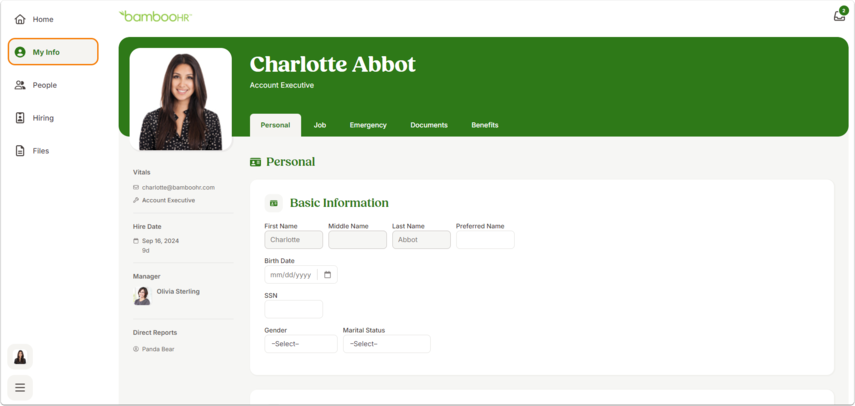The height and width of the screenshot is (406, 855).
Task: Click the email envelope icon in Vitals
Action: coord(136,187)
